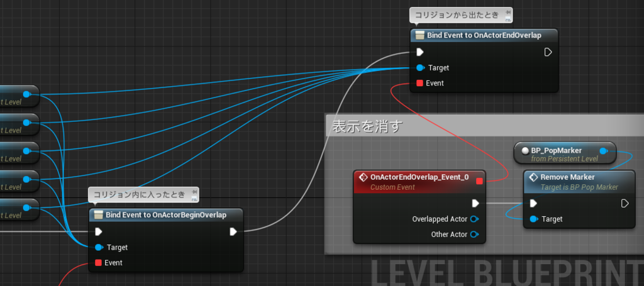Click red delegate output pin of OnActorEndOverlap_Event_0

pyautogui.click(x=479, y=181)
